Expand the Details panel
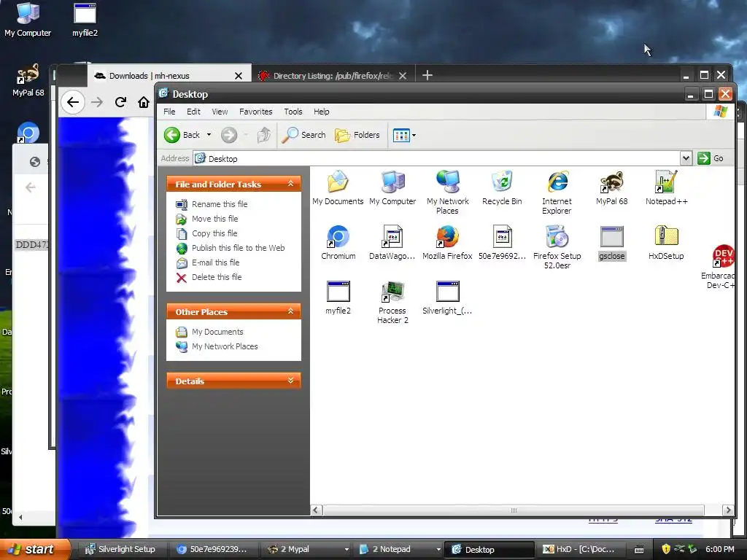The width and height of the screenshot is (747, 560). (x=290, y=381)
